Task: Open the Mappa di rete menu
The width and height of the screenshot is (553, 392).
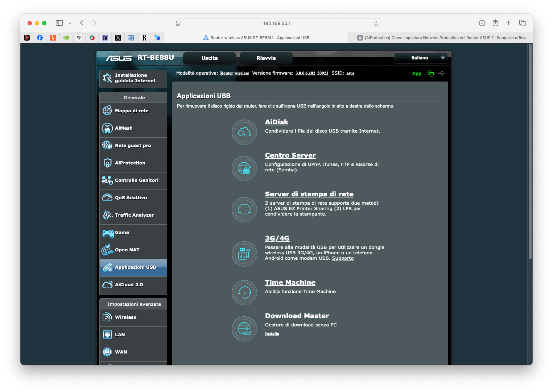Action: (x=133, y=111)
